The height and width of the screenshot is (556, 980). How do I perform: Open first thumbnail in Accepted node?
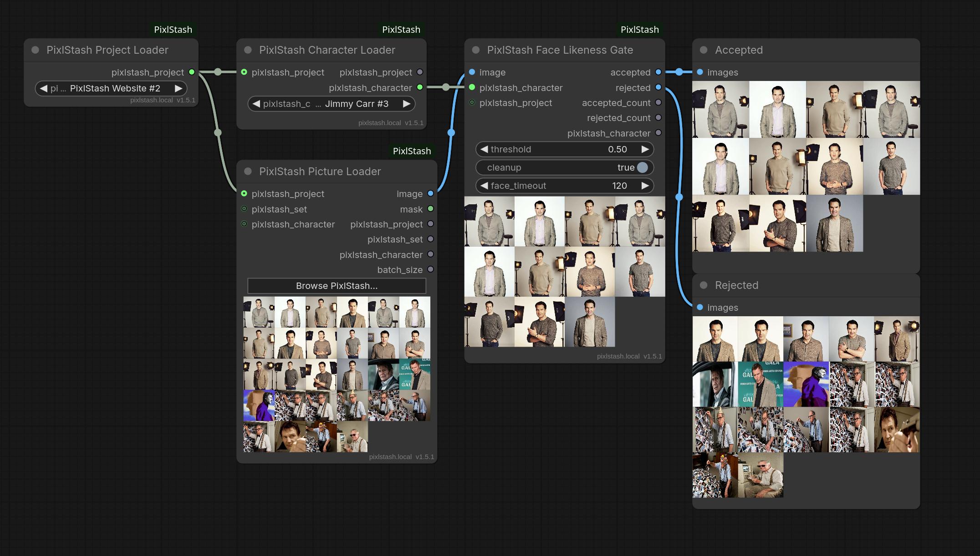720,109
